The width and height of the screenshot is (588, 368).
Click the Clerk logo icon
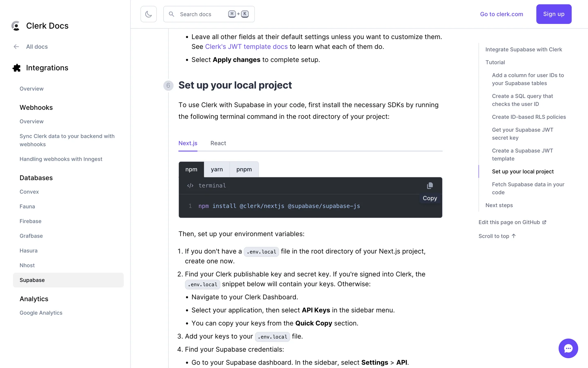click(x=16, y=26)
